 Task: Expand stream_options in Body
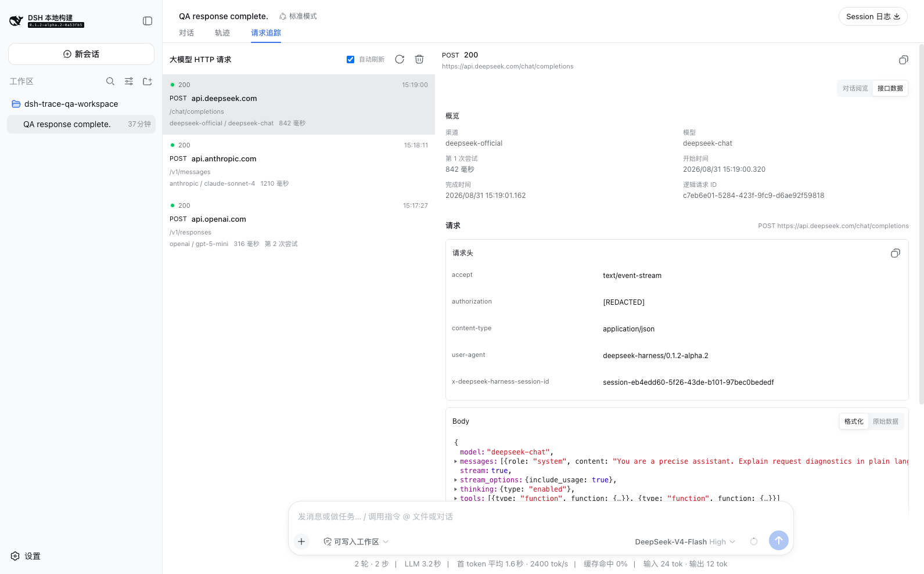(x=456, y=480)
